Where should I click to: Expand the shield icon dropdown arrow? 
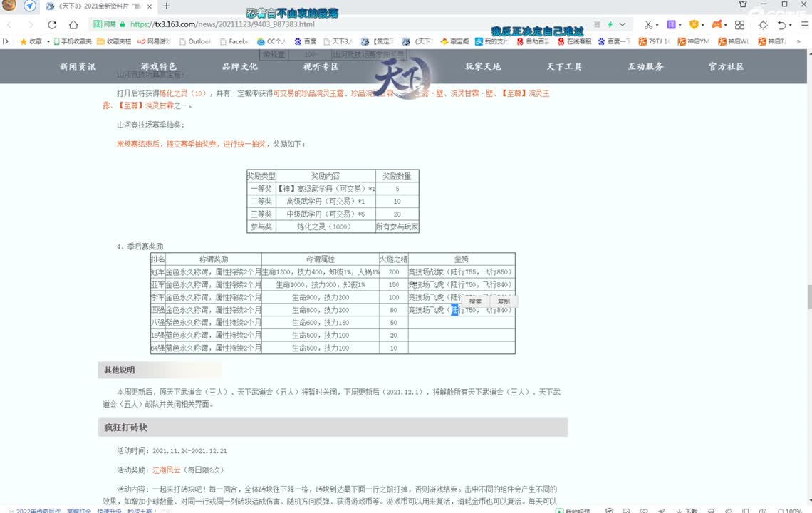point(703,25)
